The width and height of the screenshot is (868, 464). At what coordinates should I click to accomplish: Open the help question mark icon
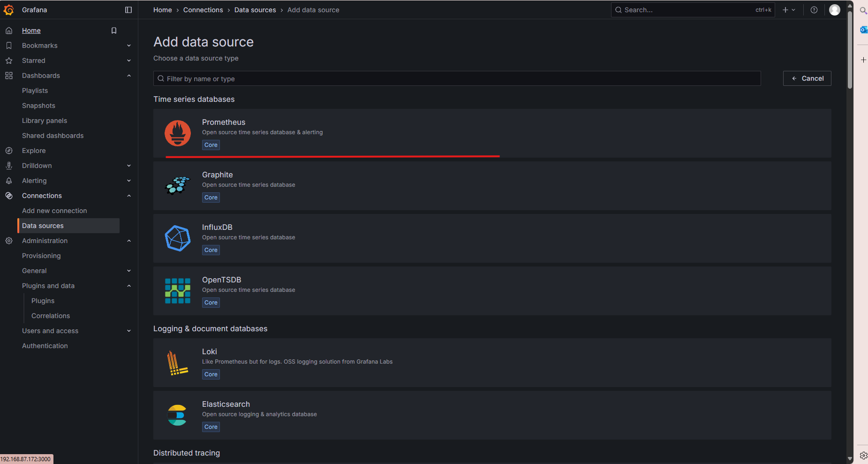tap(814, 10)
